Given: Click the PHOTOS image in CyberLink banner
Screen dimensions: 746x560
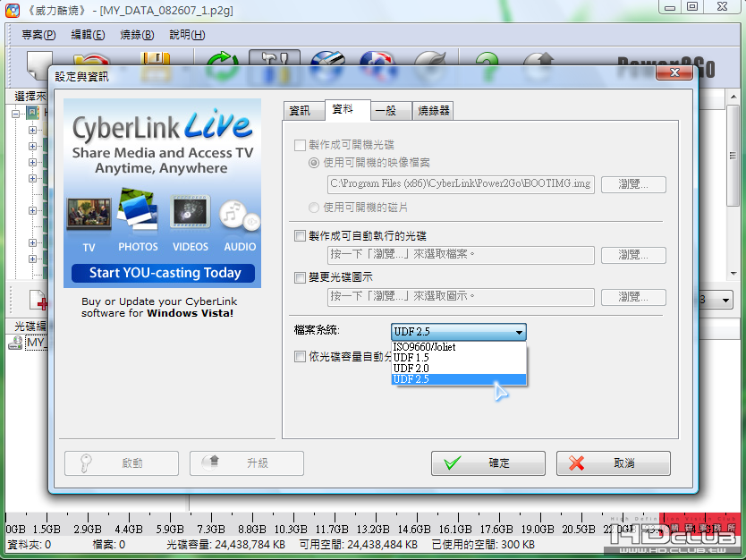Looking at the screenshot, I should 138,208.
